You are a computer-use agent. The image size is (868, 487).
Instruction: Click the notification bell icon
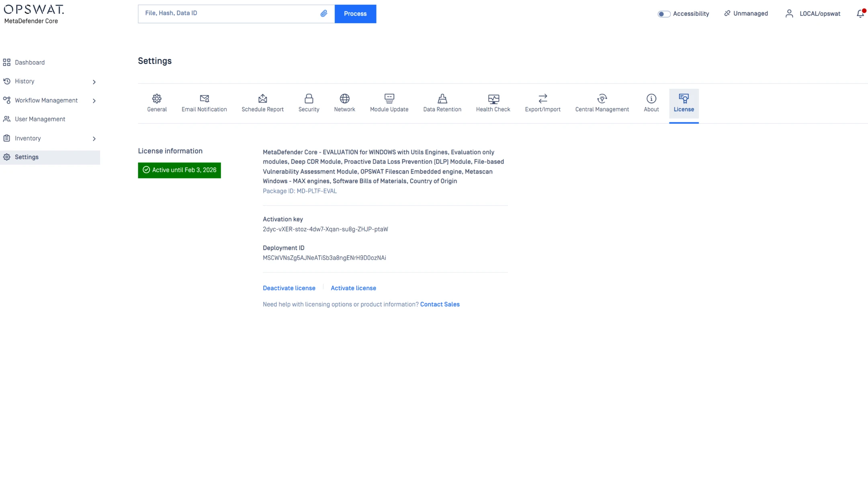pos(860,14)
